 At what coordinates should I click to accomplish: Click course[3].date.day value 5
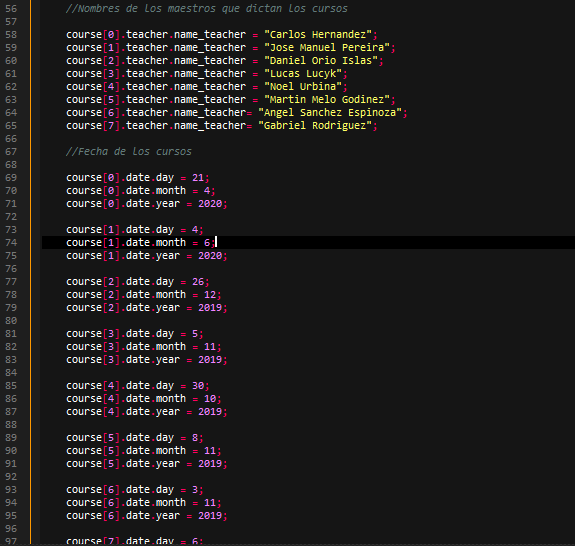tap(195, 334)
